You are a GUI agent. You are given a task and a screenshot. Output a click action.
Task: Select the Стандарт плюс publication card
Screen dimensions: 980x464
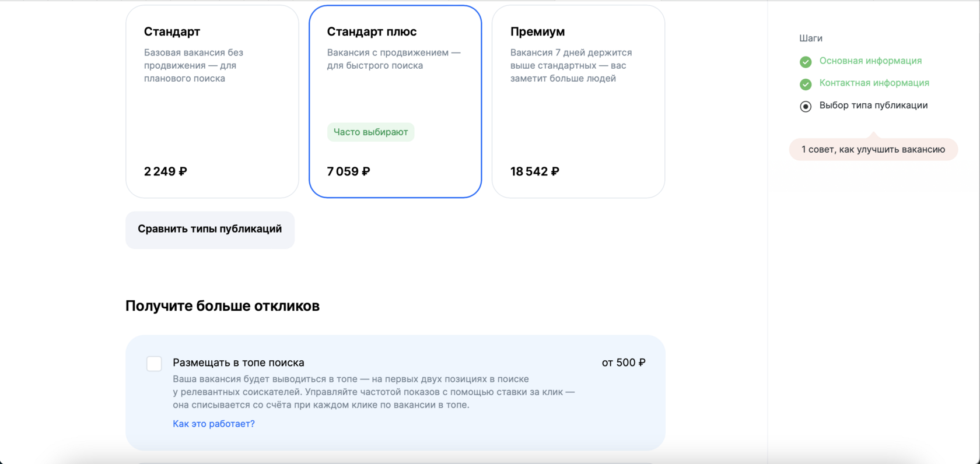pyautogui.click(x=395, y=101)
